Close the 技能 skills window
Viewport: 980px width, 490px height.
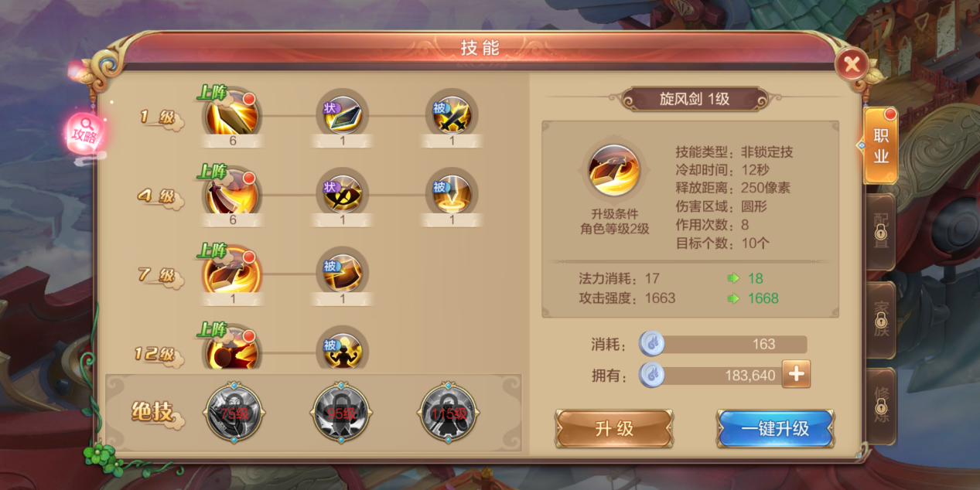(852, 63)
